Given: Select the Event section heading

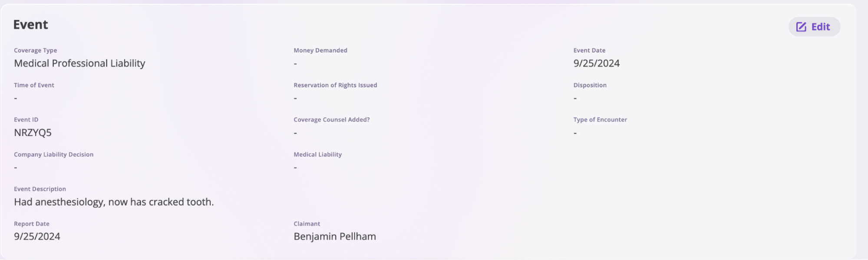Looking at the screenshot, I should click(30, 25).
